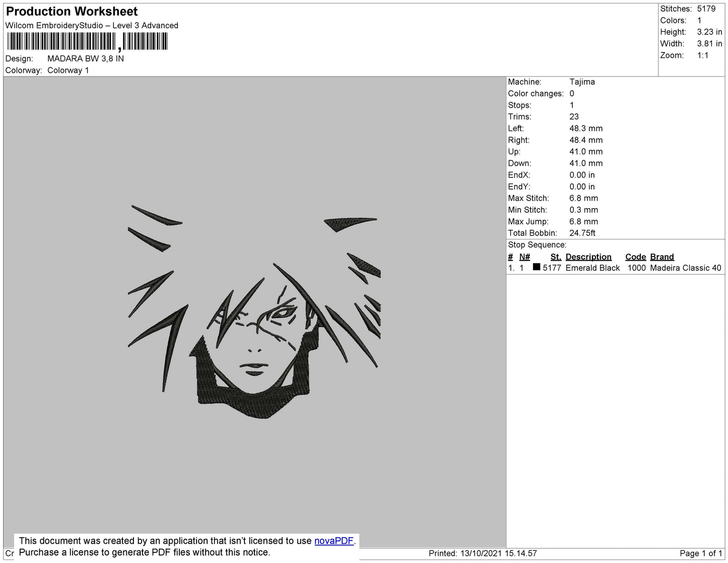The height and width of the screenshot is (563, 728).
Task: Click the barcode under the studio name
Action: tap(87, 41)
